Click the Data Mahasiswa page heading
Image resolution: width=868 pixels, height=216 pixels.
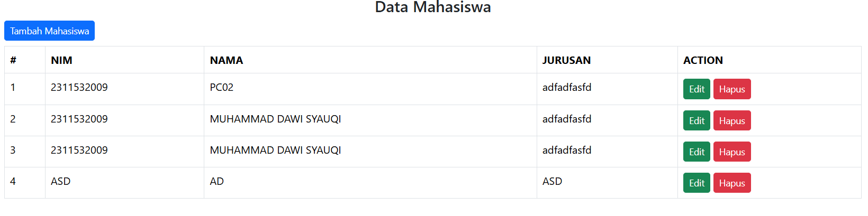click(433, 7)
